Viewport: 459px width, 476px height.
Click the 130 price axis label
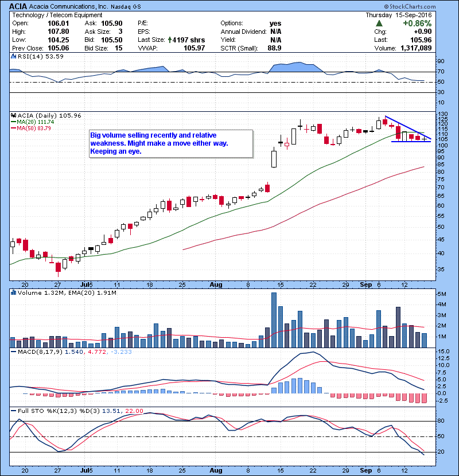(x=442, y=114)
